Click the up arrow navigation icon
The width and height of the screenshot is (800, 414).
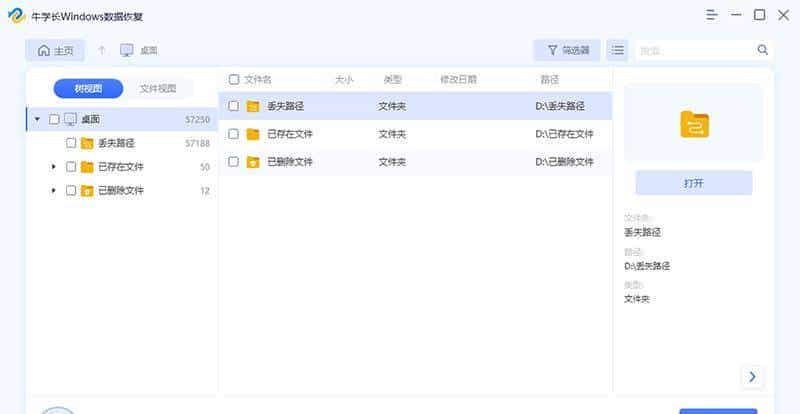102,50
